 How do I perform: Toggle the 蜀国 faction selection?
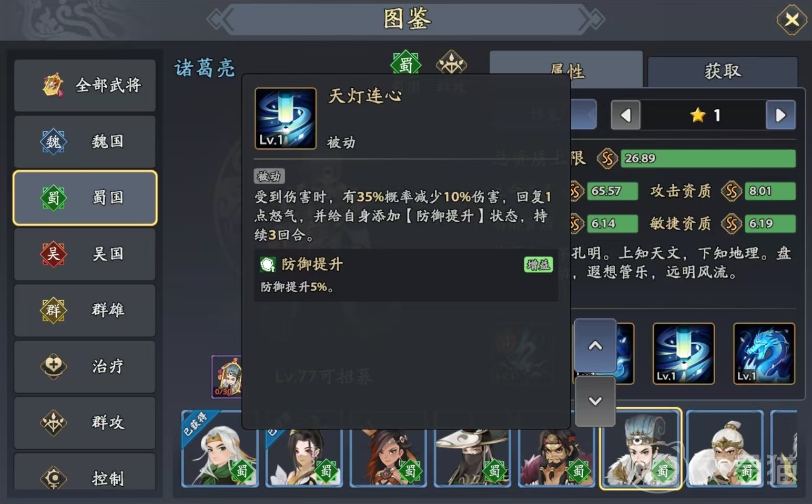coord(85,198)
